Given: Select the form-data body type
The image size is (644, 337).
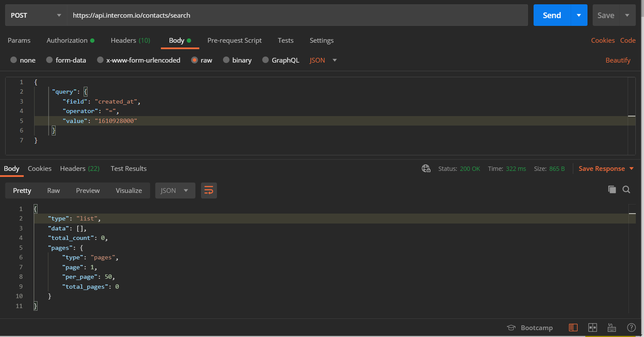Looking at the screenshot, I should [x=49, y=60].
